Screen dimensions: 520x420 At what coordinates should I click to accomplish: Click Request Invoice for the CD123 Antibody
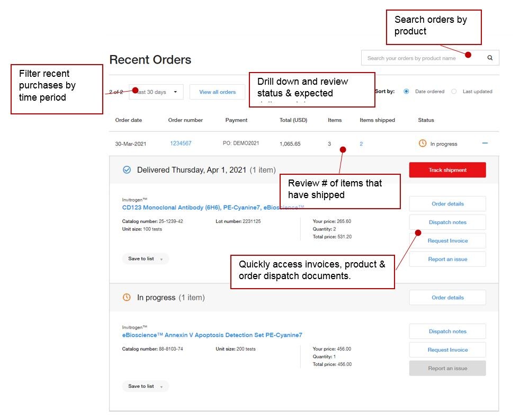[x=447, y=241]
